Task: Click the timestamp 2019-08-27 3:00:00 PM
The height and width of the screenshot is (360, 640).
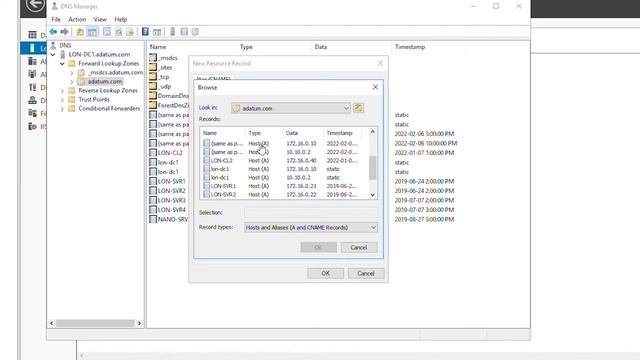Action: pyautogui.click(x=424, y=219)
